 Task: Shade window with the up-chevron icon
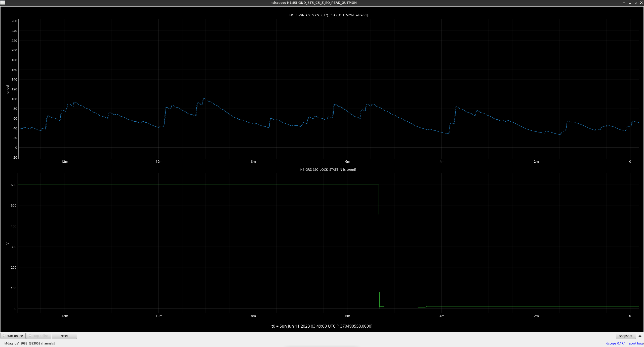(x=624, y=3)
